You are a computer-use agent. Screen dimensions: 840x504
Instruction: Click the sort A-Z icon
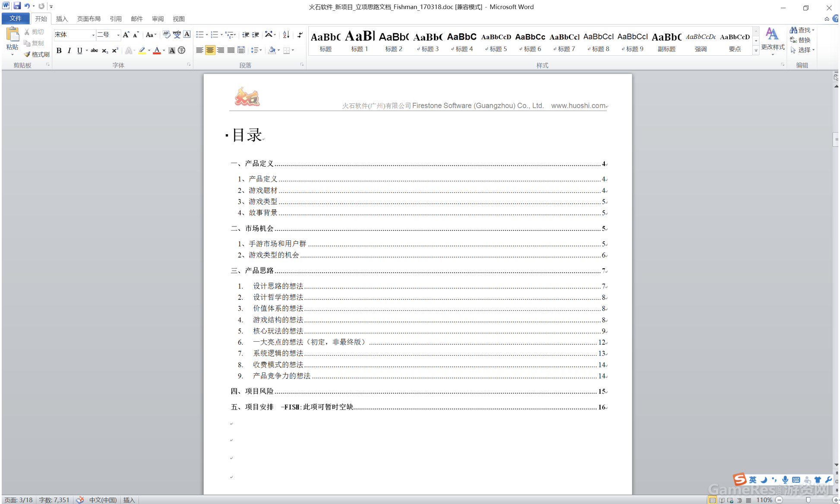[x=286, y=35]
